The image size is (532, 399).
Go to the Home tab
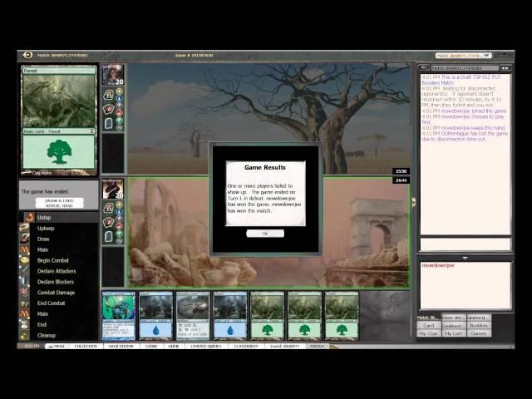[174, 346]
